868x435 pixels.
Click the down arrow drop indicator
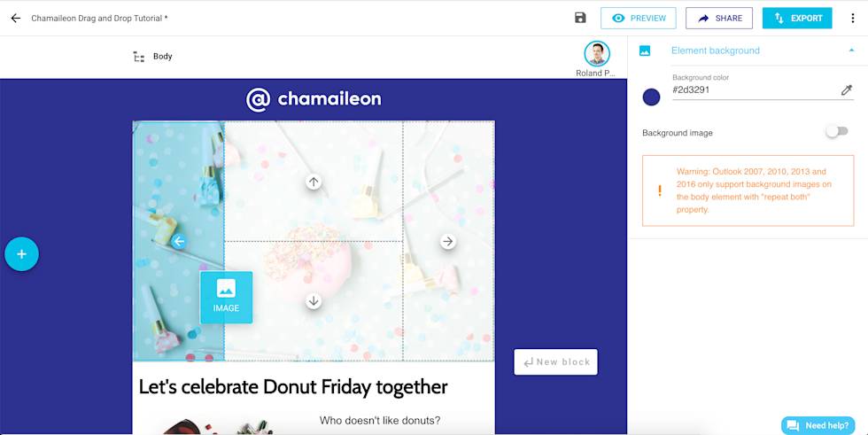click(x=314, y=301)
